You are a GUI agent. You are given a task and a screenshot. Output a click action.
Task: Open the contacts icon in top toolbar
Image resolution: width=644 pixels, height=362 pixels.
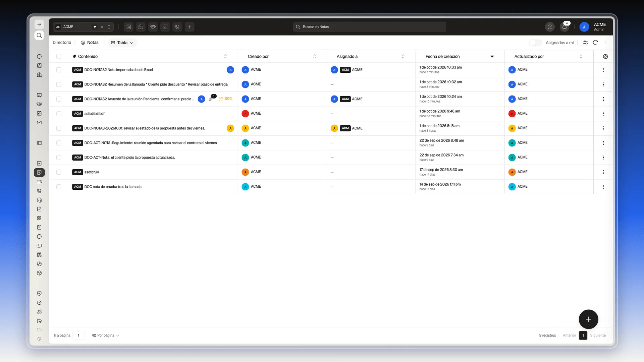[129, 27]
